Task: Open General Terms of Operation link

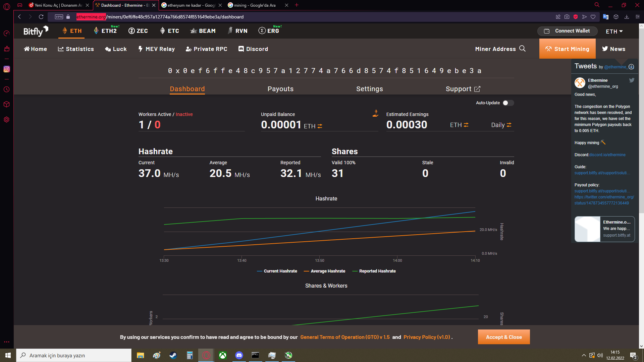Action: [345, 337]
